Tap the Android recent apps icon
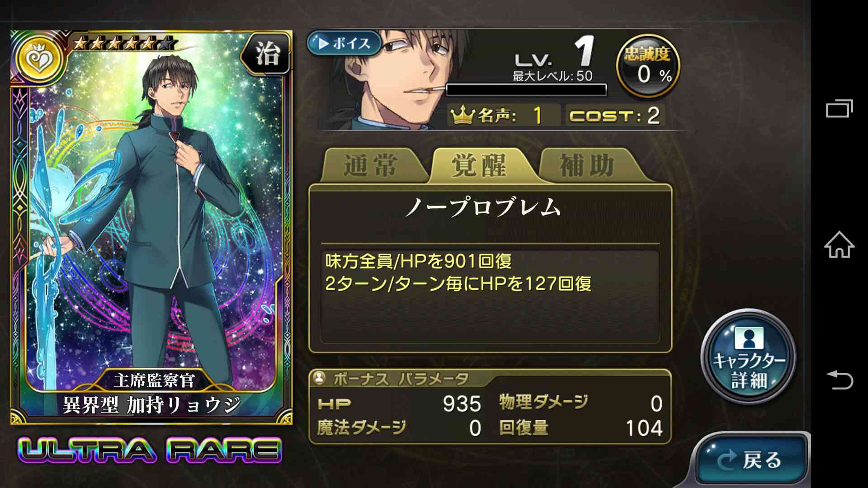 [839, 108]
